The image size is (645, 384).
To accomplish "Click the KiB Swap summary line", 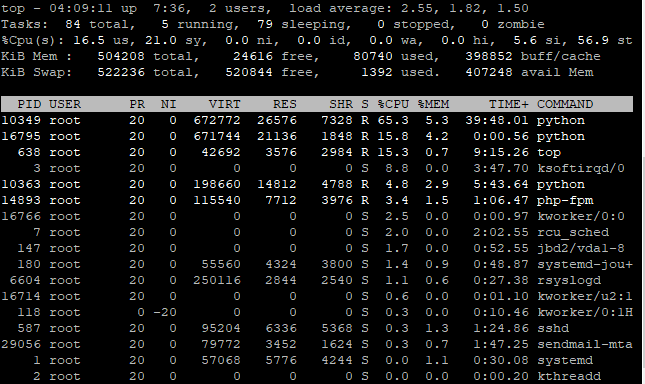I will pyautogui.click(x=297, y=72).
